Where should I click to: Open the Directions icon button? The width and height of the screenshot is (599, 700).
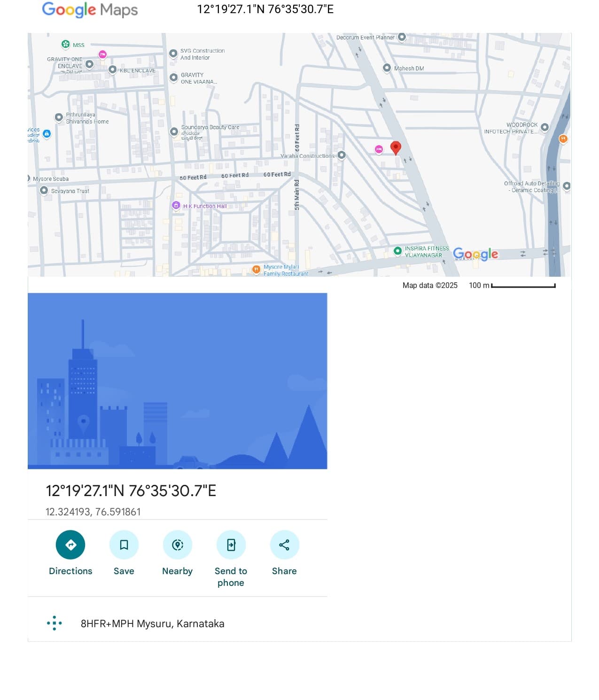click(x=70, y=544)
